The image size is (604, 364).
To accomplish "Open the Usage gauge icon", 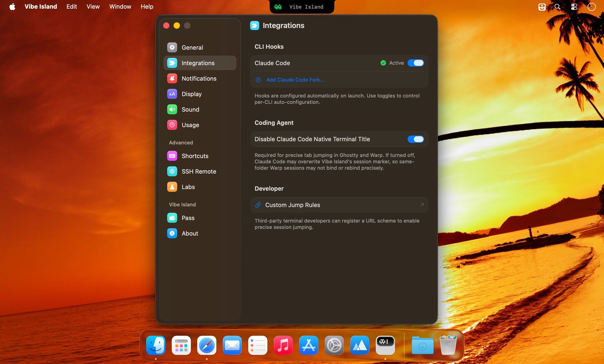I will pyautogui.click(x=172, y=125).
